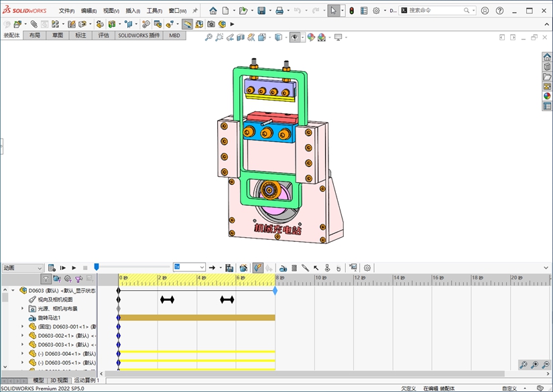This screenshot has width=553, height=392.
Task: Open the Animation Wizard
Action: pyautogui.click(x=243, y=268)
